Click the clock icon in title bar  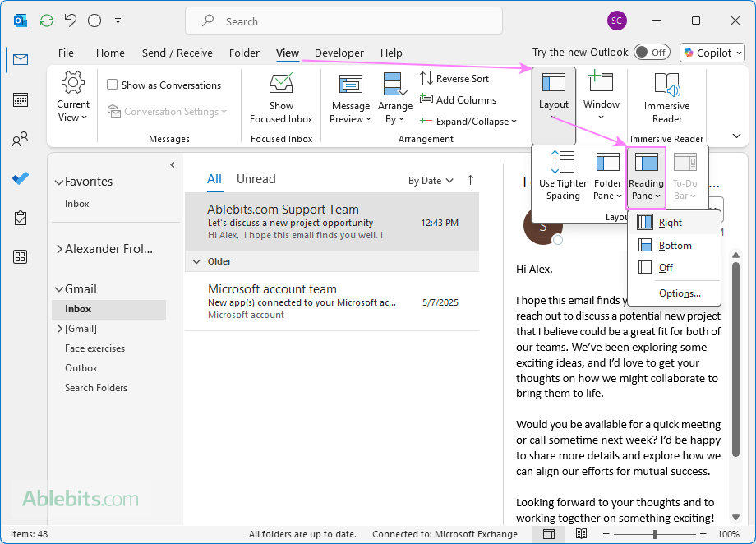[x=94, y=21]
